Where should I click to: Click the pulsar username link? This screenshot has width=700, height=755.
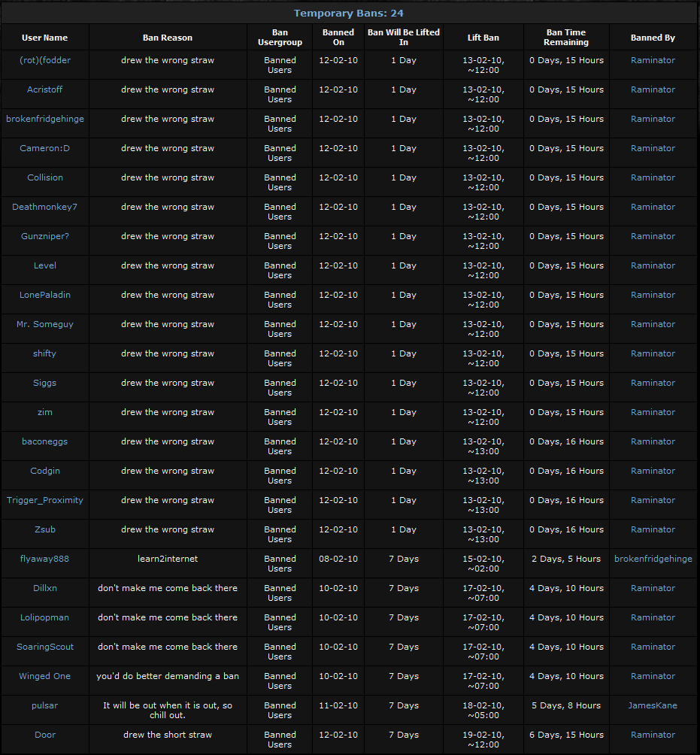pos(45,705)
